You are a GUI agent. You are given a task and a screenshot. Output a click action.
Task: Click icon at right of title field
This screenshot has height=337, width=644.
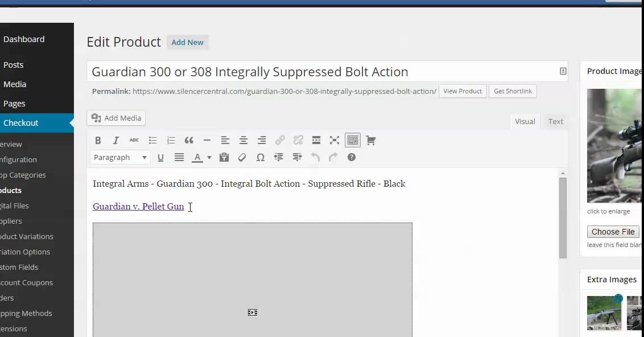563,72
